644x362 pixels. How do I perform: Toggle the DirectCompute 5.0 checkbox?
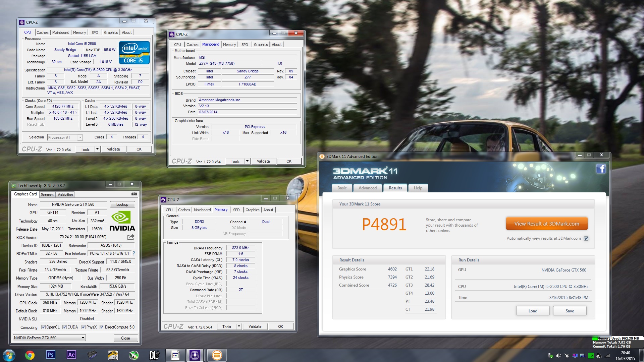tap(102, 327)
